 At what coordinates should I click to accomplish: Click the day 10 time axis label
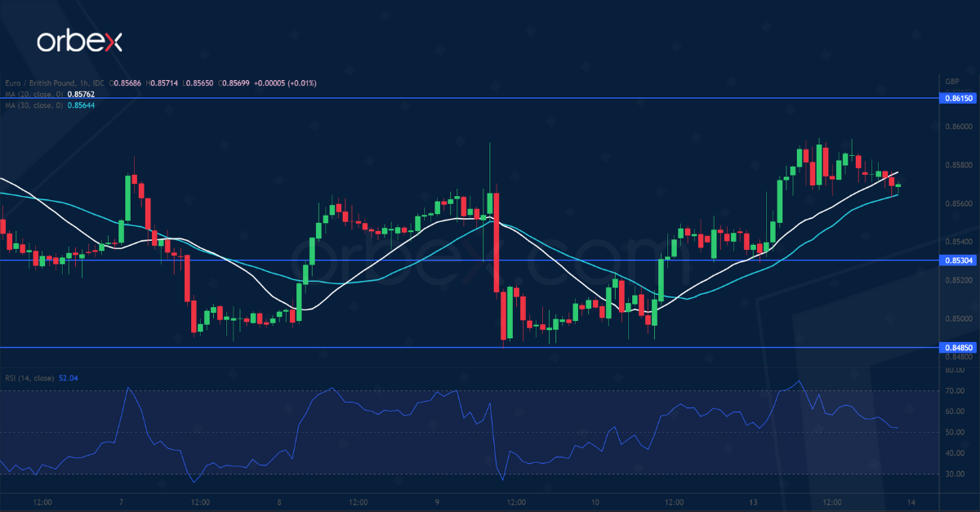click(595, 502)
